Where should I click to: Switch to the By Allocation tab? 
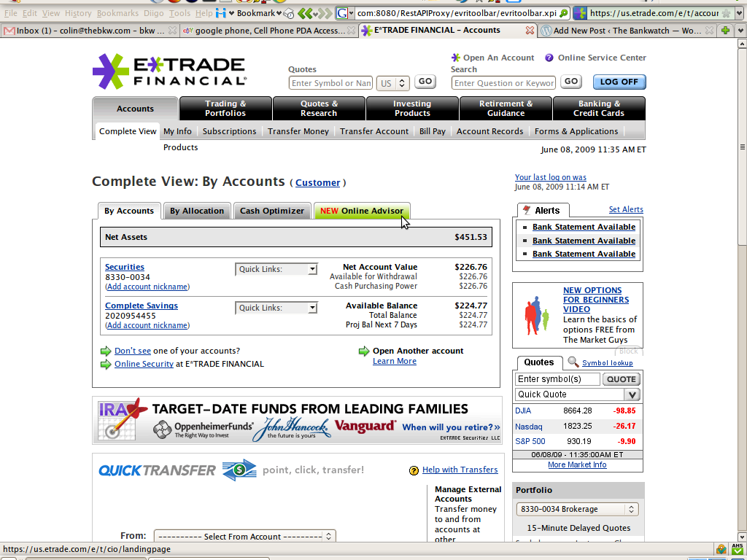tap(197, 211)
